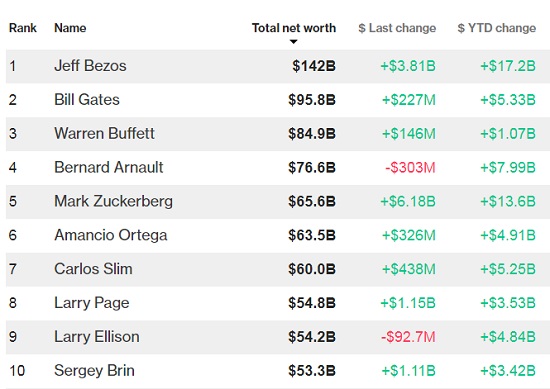
Task: Open Larry Ellison profile
Action: click(x=97, y=337)
